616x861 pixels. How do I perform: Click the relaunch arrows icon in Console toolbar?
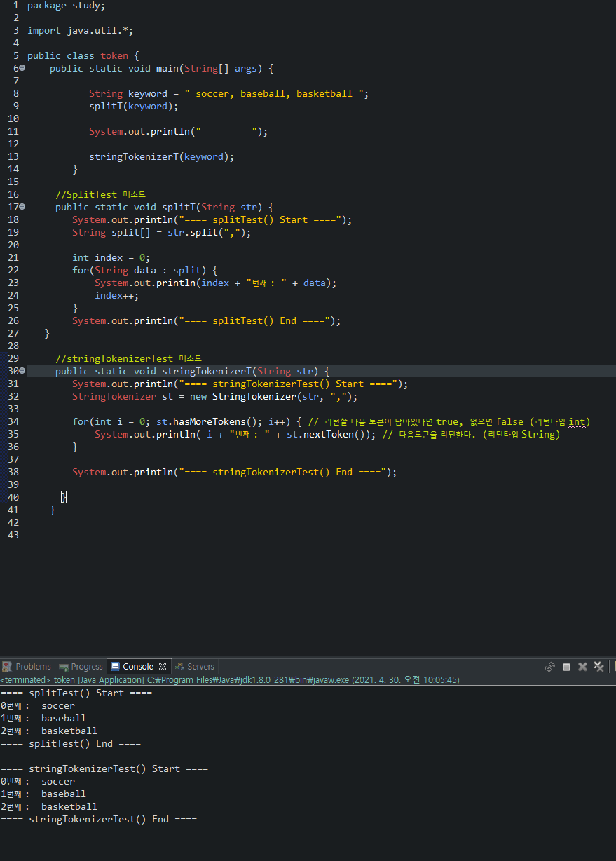(x=550, y=667)
